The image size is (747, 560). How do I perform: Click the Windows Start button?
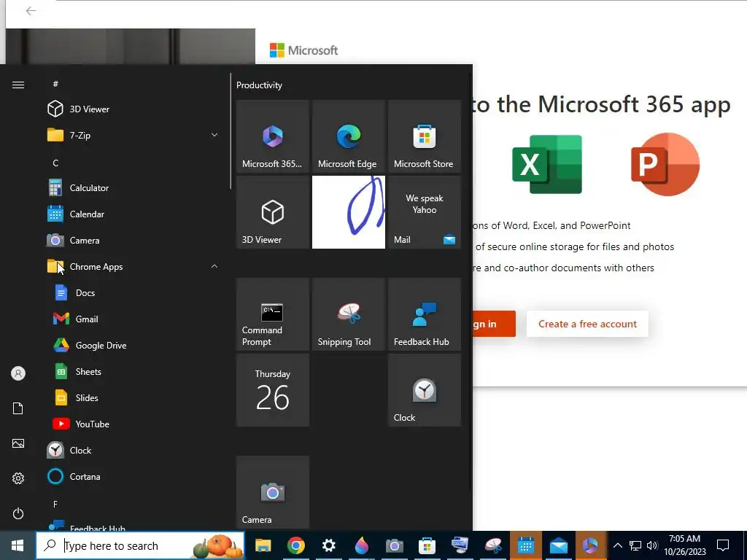[x=18, y=545]
